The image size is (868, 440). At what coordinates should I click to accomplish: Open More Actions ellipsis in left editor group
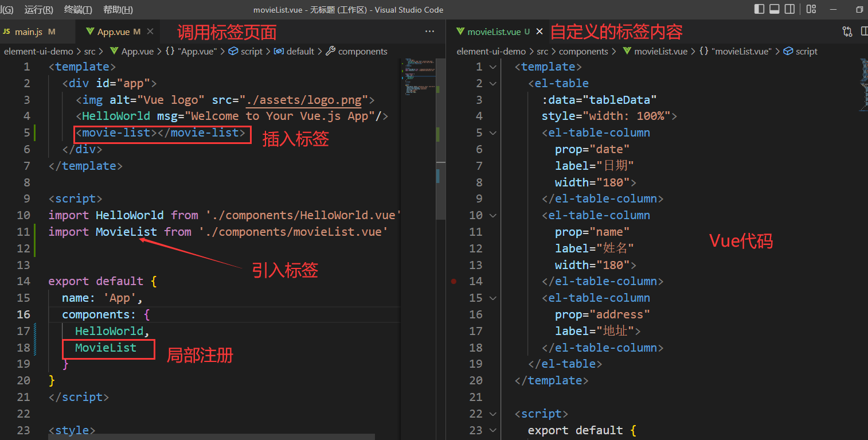(429, 32)
